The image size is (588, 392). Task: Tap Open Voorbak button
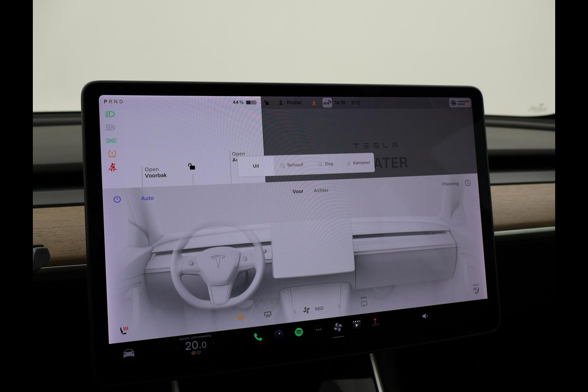(156, 172)
